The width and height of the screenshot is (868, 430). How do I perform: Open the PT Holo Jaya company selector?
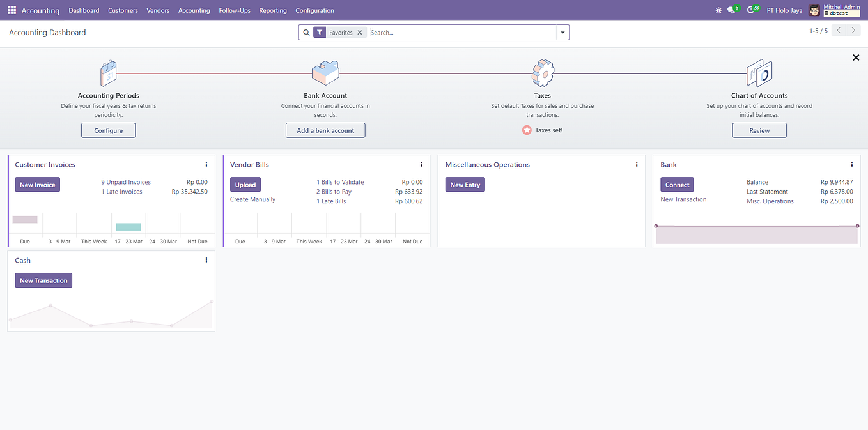click(x=784, y=10)
